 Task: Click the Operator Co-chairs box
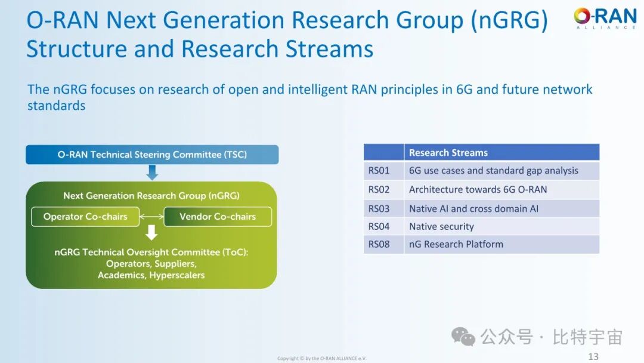pos(85,217)
